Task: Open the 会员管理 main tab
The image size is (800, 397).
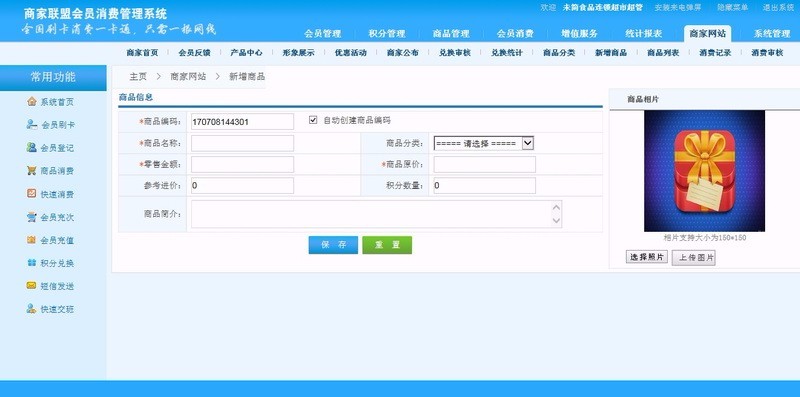Action: click(x=322, y=34)
